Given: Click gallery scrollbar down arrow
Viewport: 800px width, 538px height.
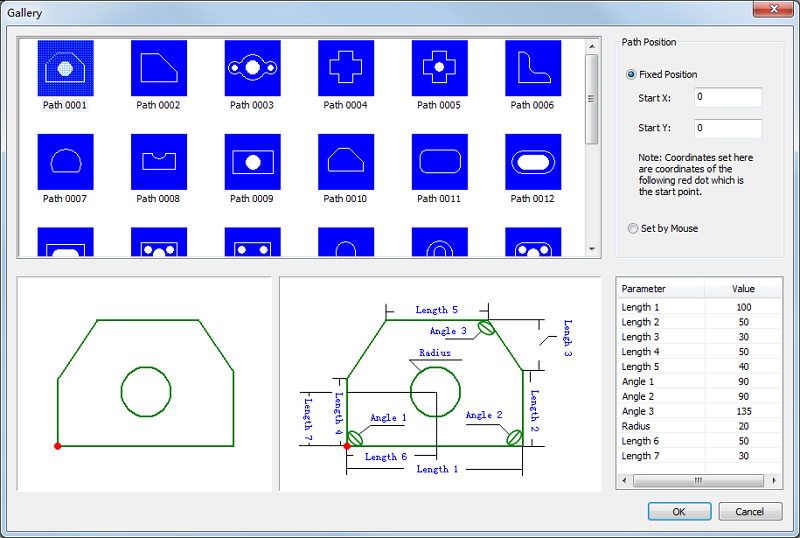Looking at the screenshot, I should tap(592, 250).
